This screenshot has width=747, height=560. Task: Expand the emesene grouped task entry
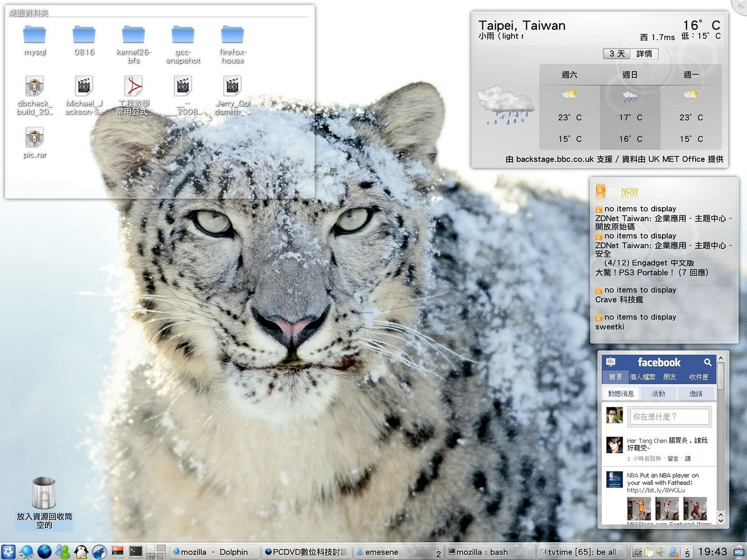[x=438, y=553]
